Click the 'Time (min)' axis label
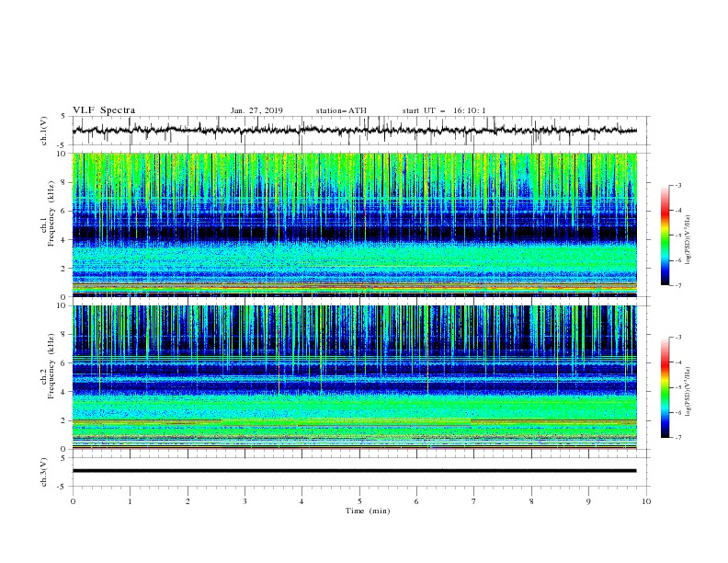 (x=368, y=511)
